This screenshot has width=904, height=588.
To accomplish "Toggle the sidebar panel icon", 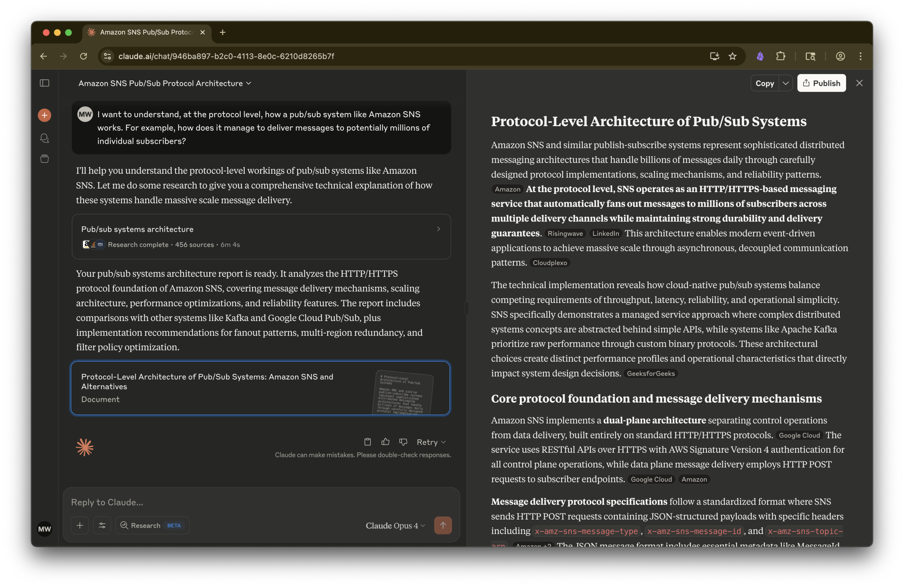I will pos(44,83).
